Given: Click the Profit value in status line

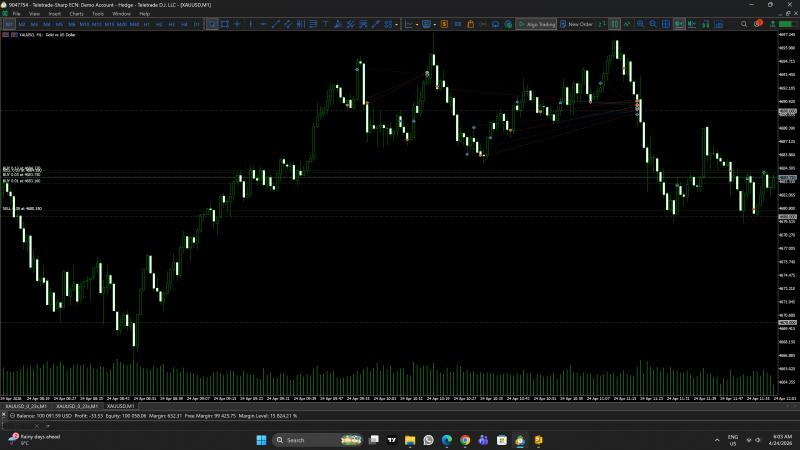Looking at the screenshot, I should point(88,416).
